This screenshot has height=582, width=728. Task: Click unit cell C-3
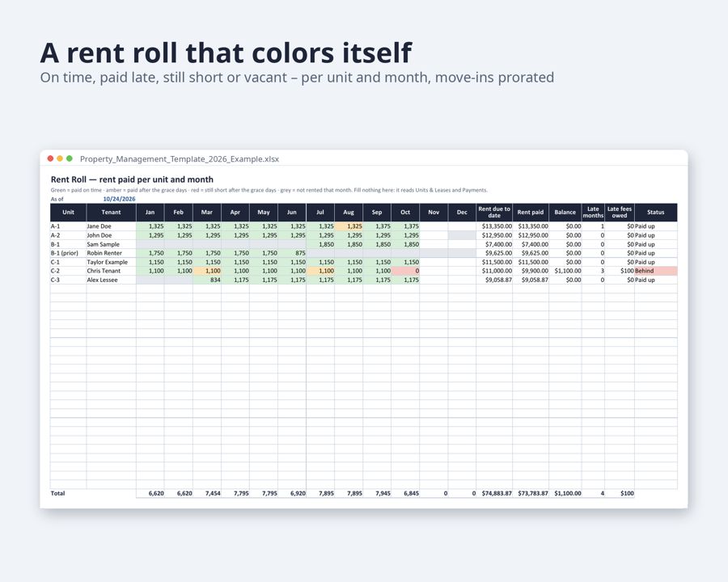click(68, 280)
